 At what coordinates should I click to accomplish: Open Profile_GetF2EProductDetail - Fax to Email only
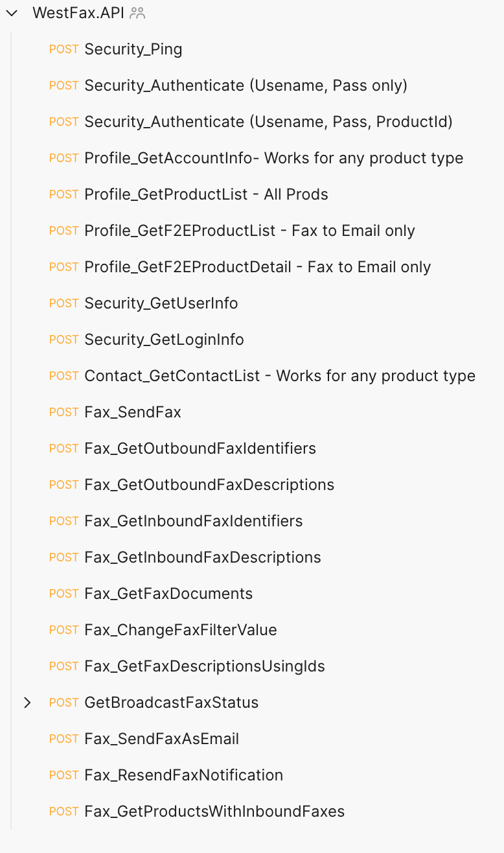pos(258,267)
